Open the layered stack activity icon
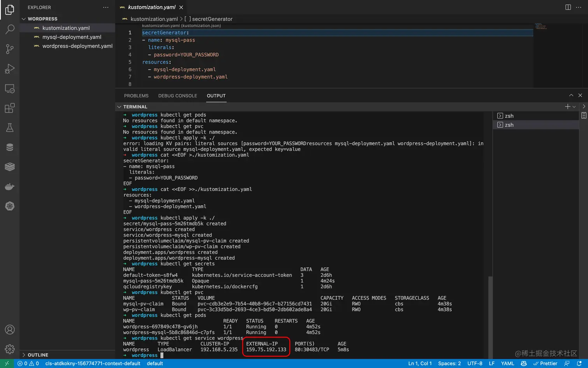This screenshot has width=588, height=368. point(10,167)
